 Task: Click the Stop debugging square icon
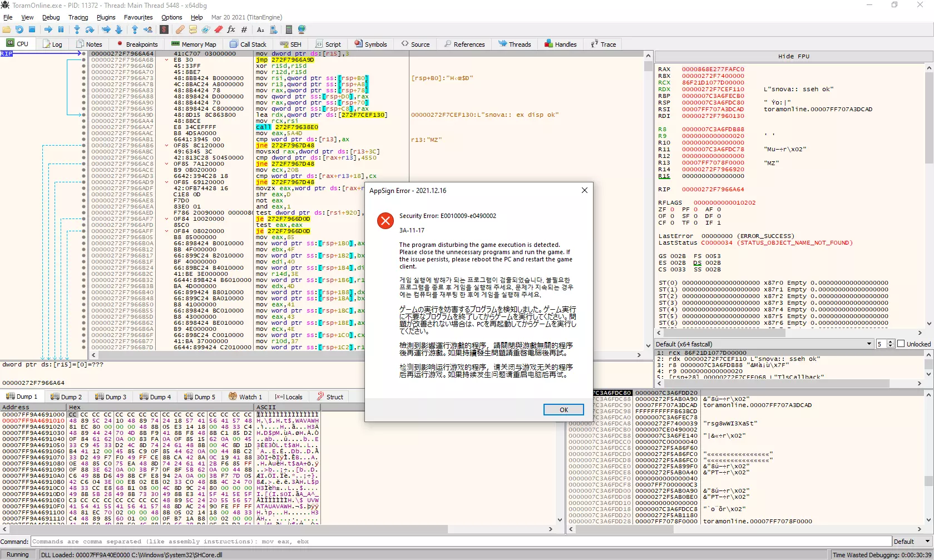click(32, 29)
